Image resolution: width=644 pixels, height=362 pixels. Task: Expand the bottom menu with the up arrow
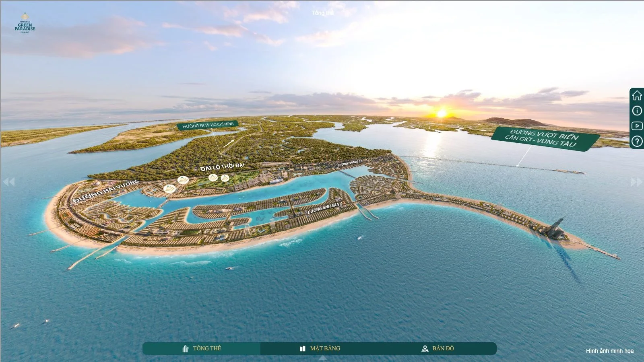coord(322,358)
